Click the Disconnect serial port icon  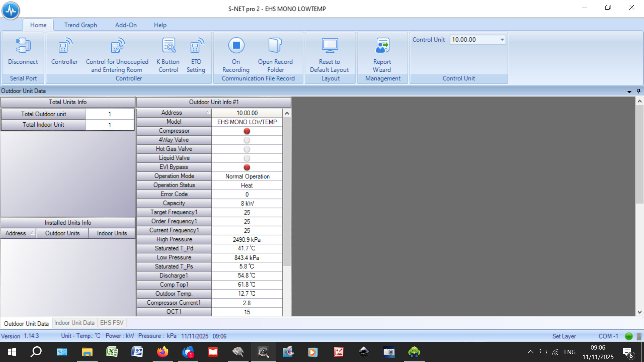(23, 46)
